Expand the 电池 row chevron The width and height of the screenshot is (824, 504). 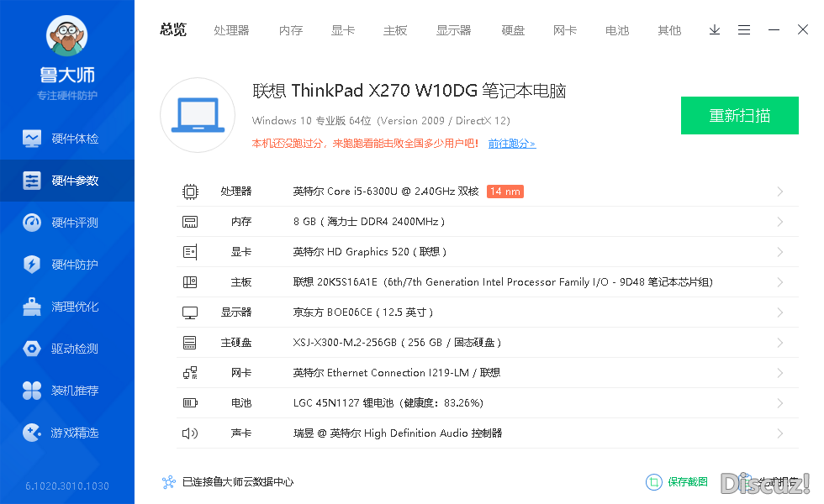pyautogui.click(x=780, y=403)
